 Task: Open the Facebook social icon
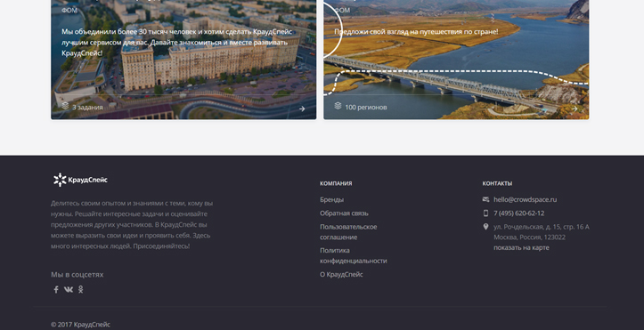56,289
